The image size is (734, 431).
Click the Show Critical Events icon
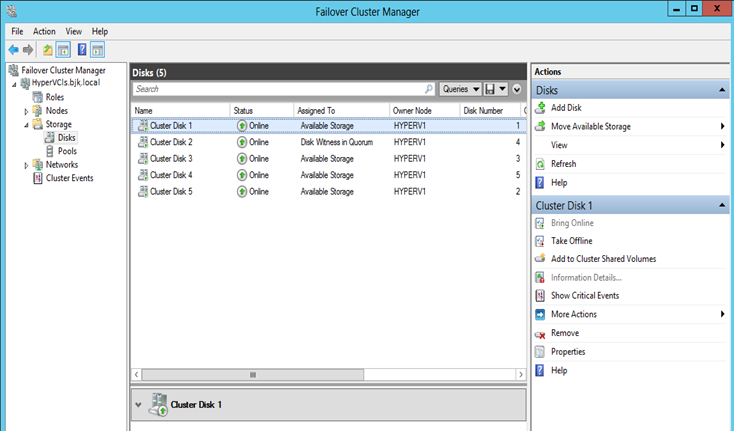click(540, 296)
